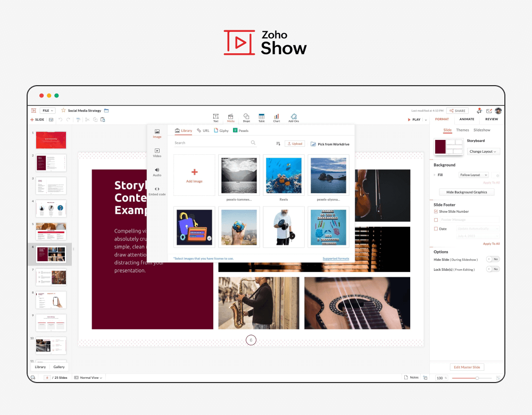Insert a Table from toolbar

262,118
